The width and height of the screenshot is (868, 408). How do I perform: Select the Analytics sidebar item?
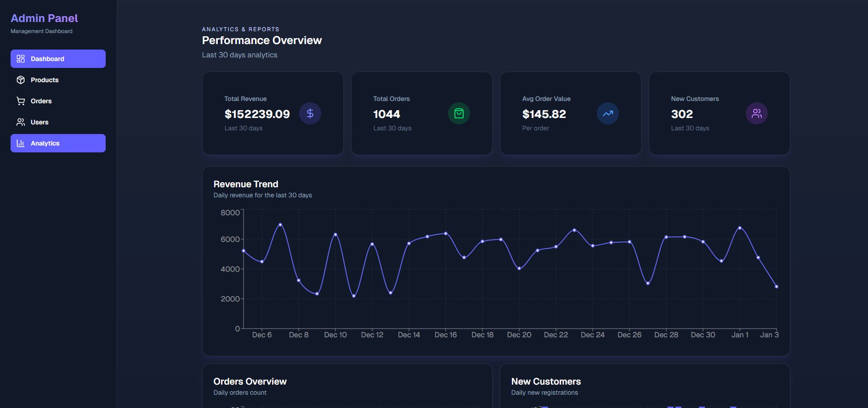(x=45, y=143)
